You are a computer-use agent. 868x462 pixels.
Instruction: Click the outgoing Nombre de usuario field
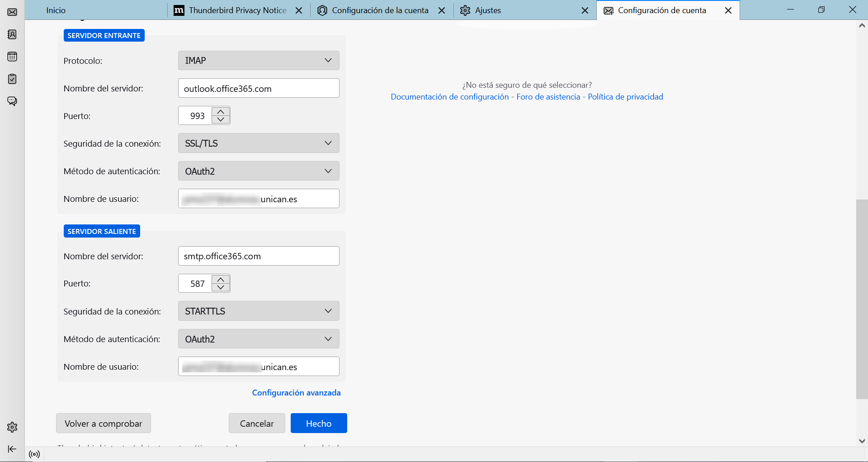click(259, 367)
